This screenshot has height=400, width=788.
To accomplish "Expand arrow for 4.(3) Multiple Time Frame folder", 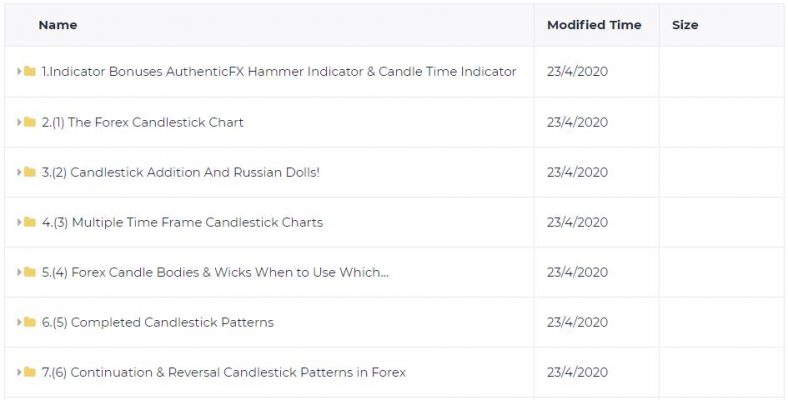I will pyautogui.click(x=19, y=222).
